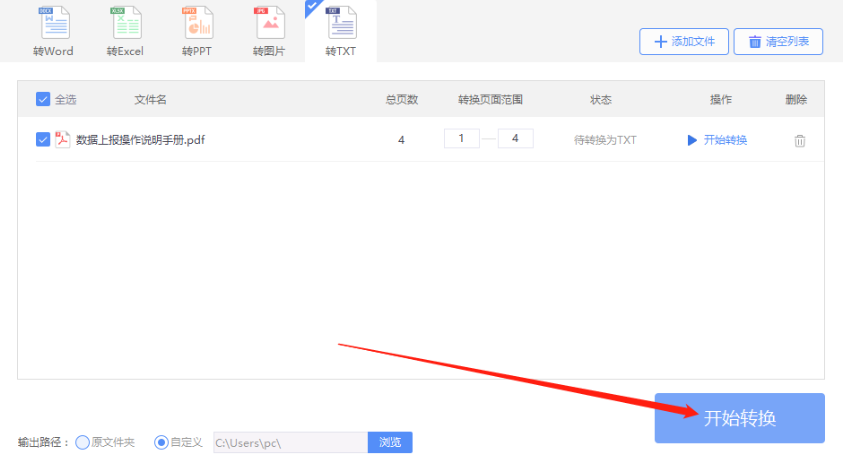Click the 转换页面范围 column header

point(490,100)
